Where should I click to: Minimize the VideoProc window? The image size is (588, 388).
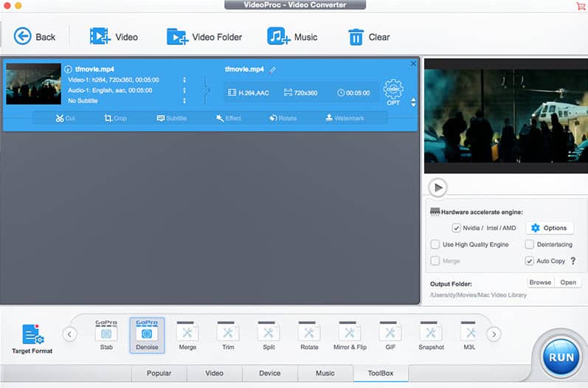[x=18, y=6]
